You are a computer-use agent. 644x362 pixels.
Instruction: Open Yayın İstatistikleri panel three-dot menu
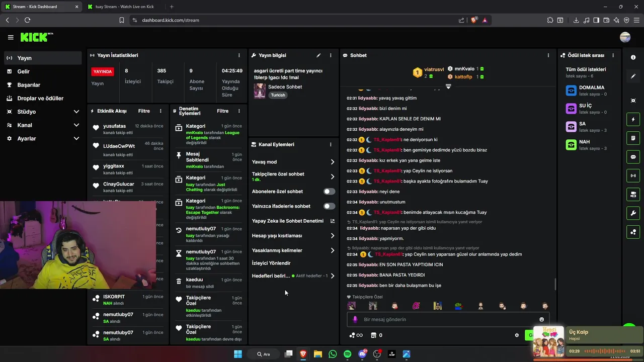[239, 55]
